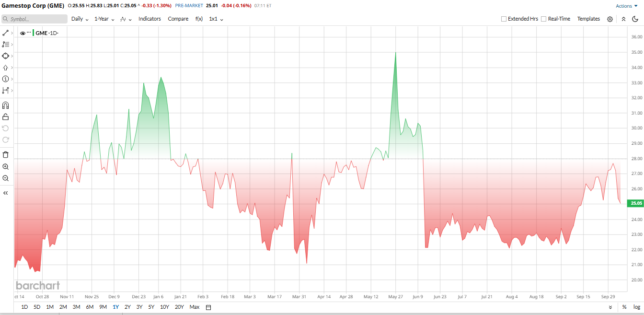
Task: Select the 1M range
Action: (x=50, y=307)
